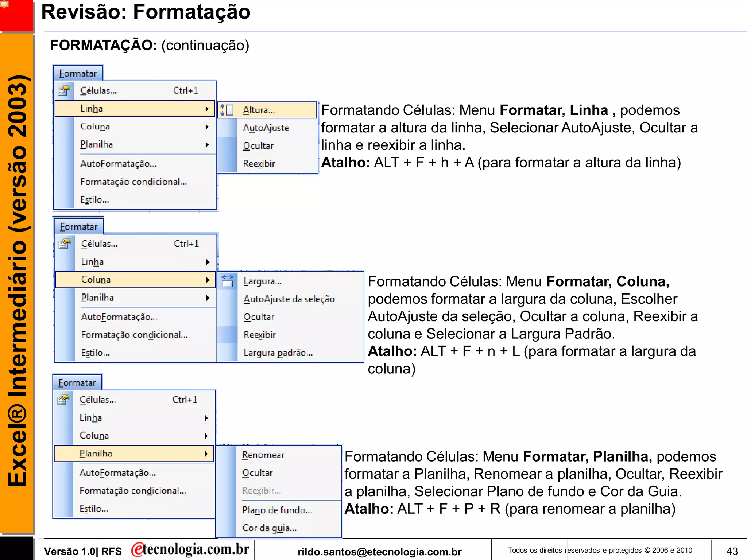This screenshot has width=747, height=560.
Task: Click Células icon in top Formatar menu
Action: pos(64,90)
